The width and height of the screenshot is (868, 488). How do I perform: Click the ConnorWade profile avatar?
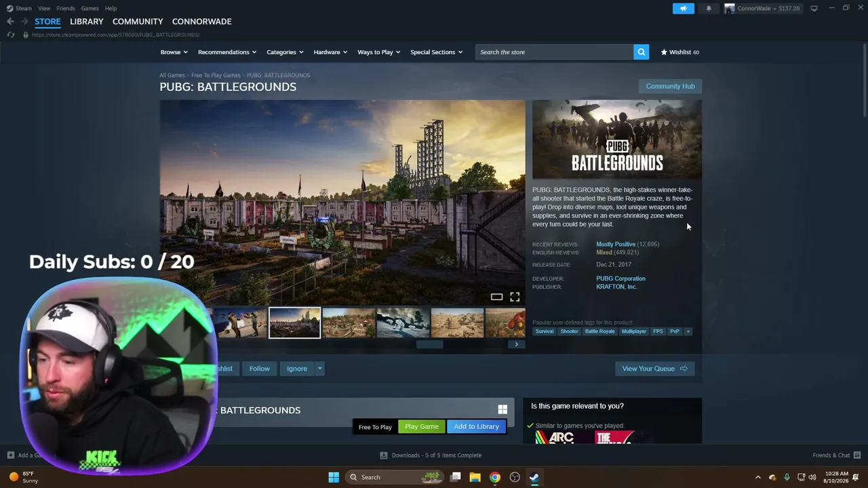tap(730, 8)
